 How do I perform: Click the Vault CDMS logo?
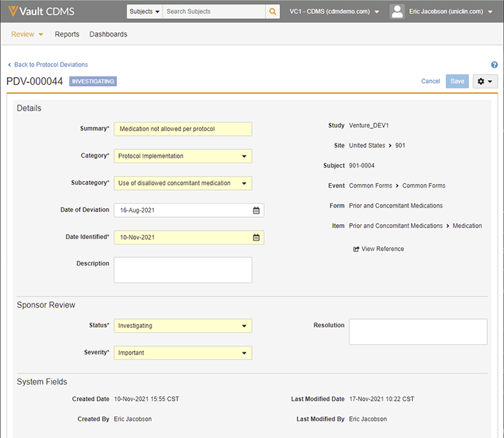pos(45,12)
